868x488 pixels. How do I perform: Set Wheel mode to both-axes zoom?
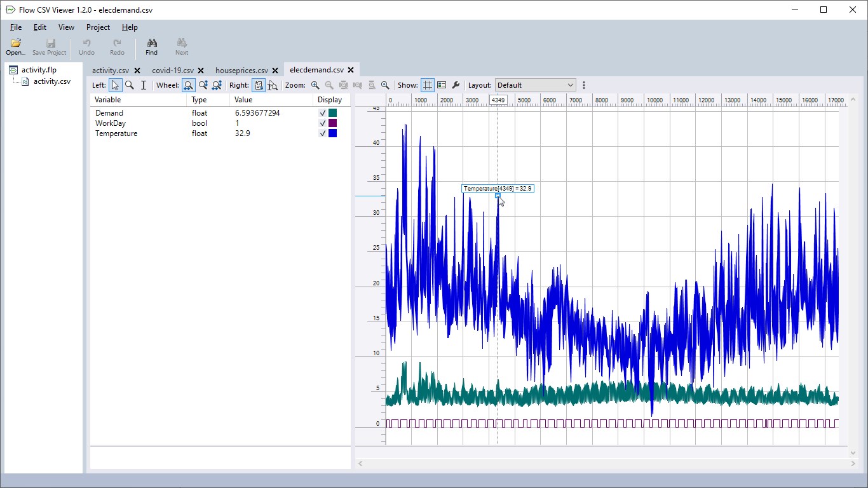(217, 85)
